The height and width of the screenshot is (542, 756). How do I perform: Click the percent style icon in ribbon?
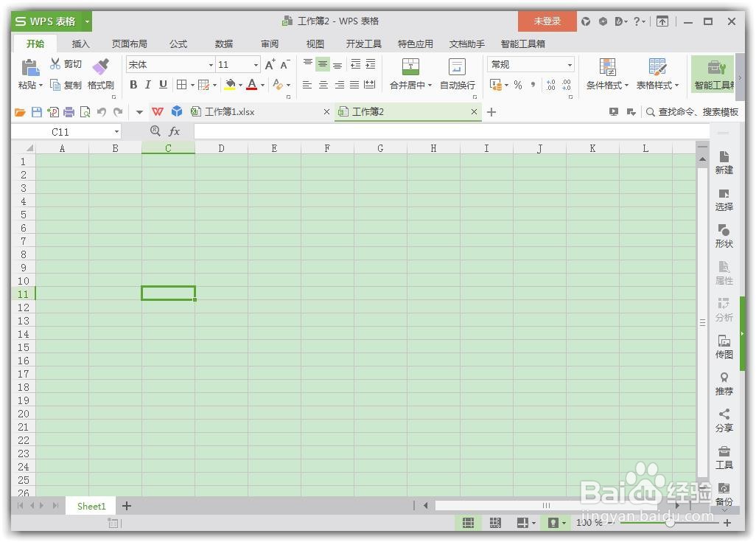click(x=517, y=85)
